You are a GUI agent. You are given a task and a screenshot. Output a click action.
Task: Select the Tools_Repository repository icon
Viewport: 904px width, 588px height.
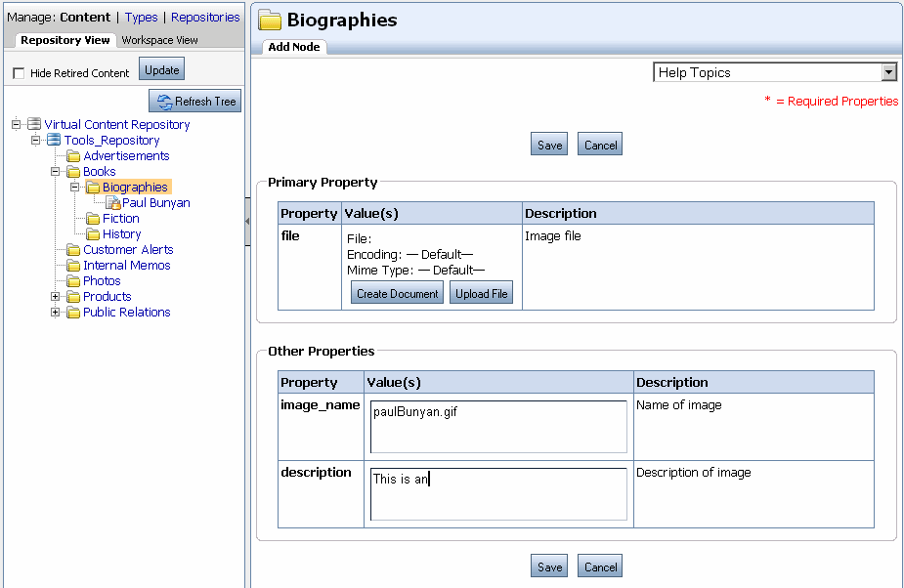click(x=54, y=140)
